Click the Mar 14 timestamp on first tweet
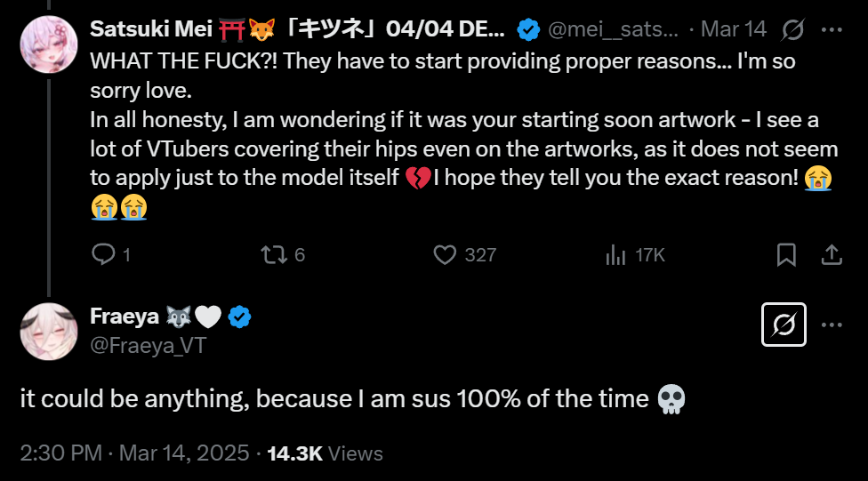 [x=733, y=29]
